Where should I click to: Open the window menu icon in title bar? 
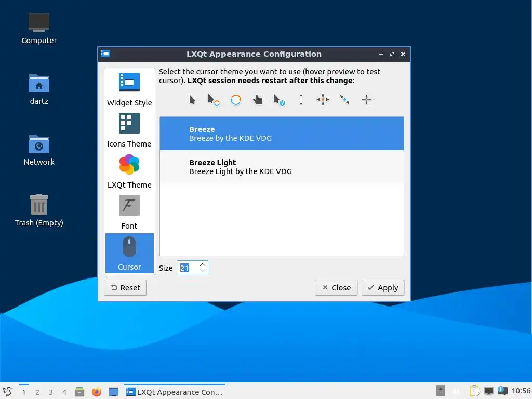(105, 54)
